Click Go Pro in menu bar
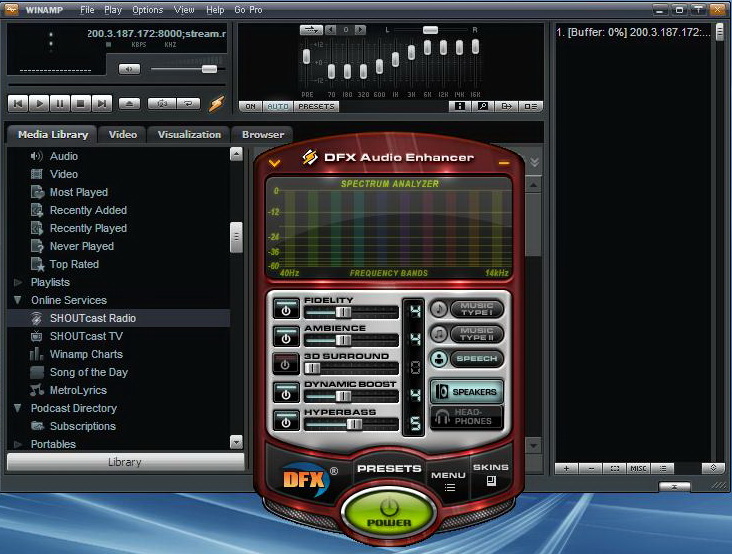Screen dimensions: 732x554 point(248,10)
